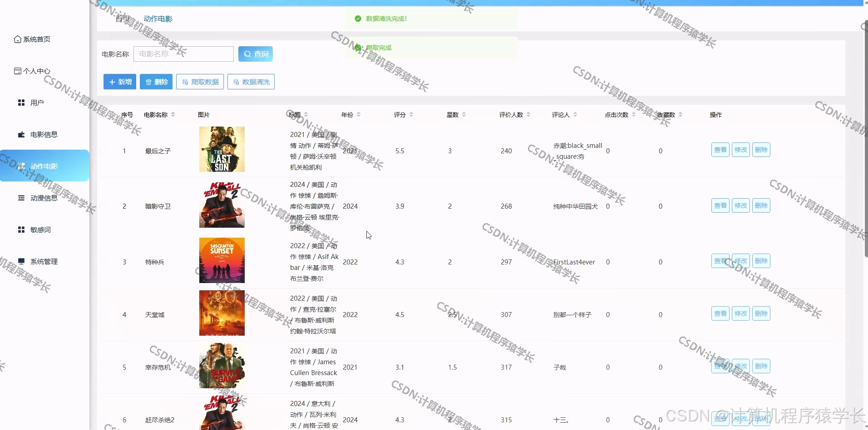
Task: Open The Last Son poster thumbnail
Action: [x=222, y=149]
